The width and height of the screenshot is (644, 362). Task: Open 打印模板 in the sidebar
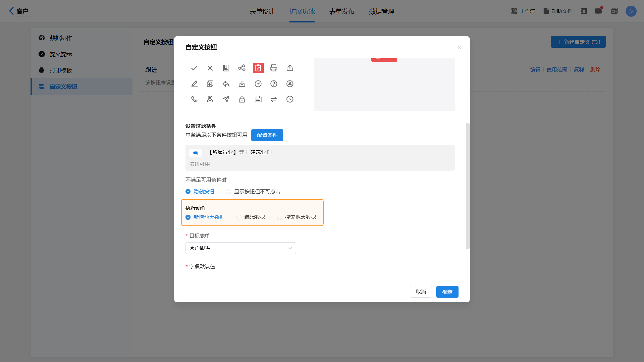tap(82, 70)
